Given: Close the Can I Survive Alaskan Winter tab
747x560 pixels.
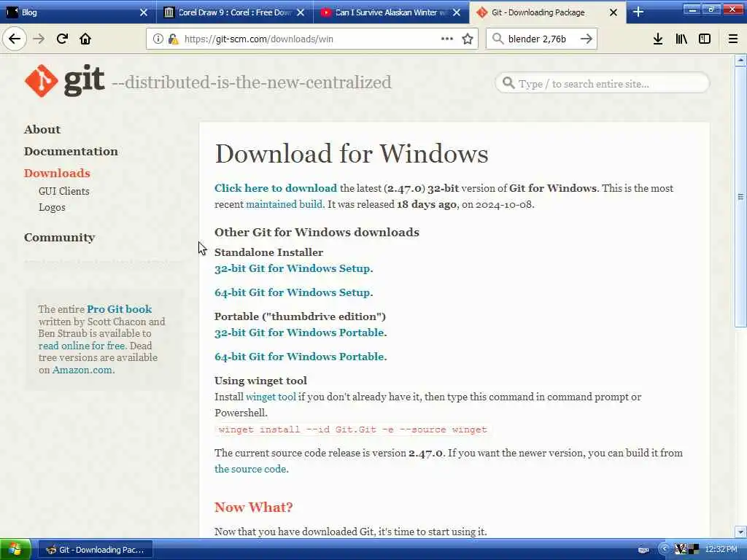Looking at the screenshot, I should (457, 12).
